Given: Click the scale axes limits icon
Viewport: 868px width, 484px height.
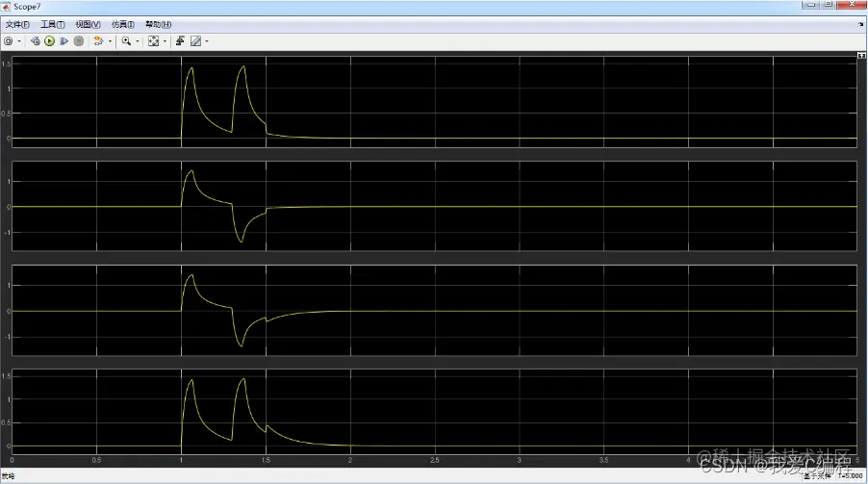Looking at the screenshot, I should 153,41.
